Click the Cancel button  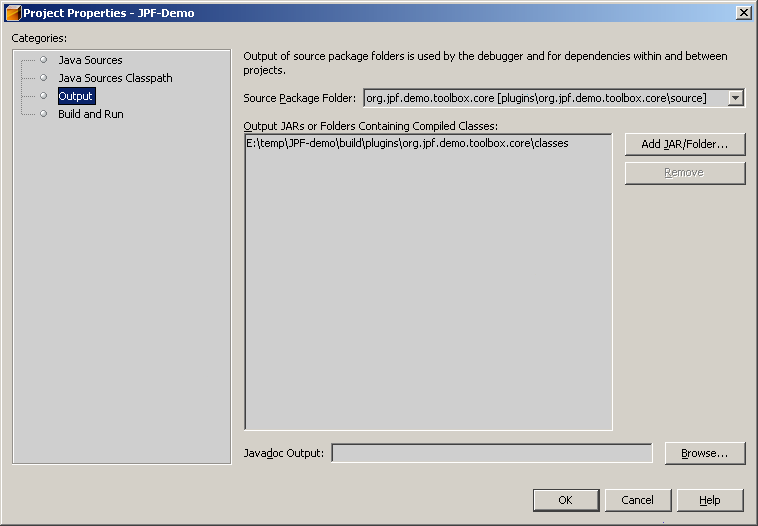[x=638, y=500]
